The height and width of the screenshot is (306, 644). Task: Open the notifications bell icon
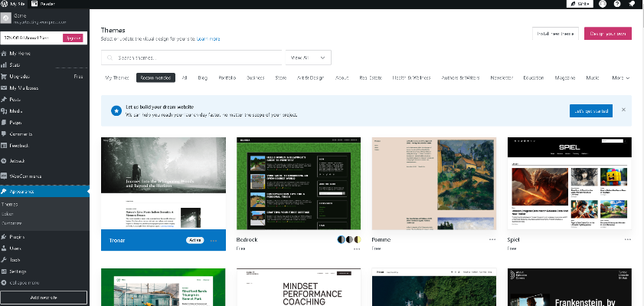[x=632, y=4]
